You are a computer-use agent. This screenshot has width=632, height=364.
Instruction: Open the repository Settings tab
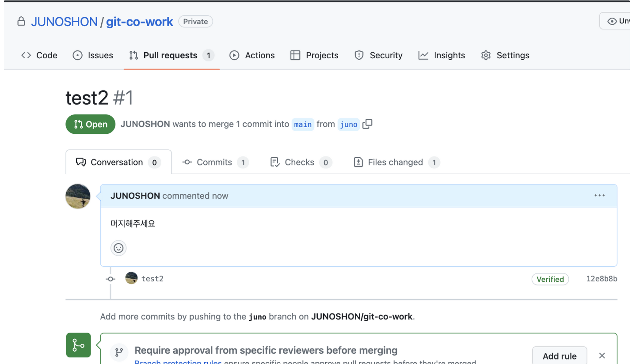click(505, 55)
